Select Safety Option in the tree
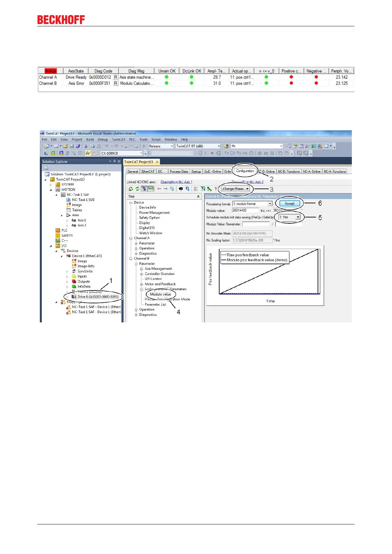This screenshot has width=392, height=554. click(x=149, y=218)
